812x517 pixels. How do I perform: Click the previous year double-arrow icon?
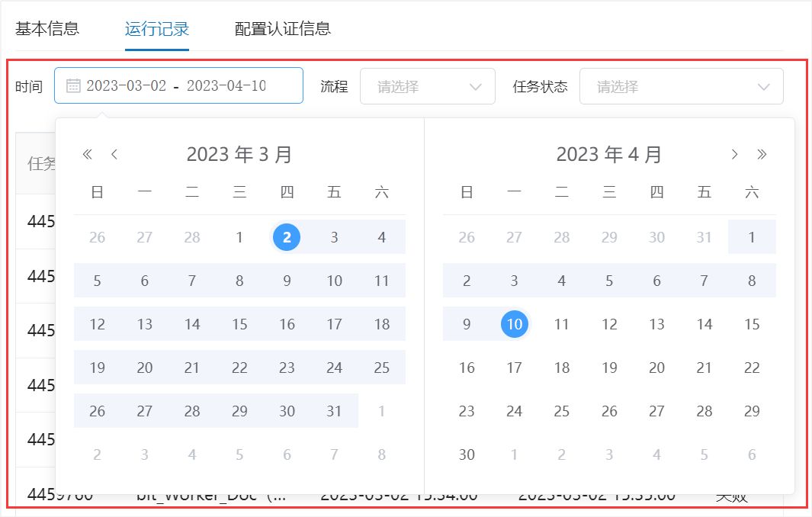click(87, 154)
